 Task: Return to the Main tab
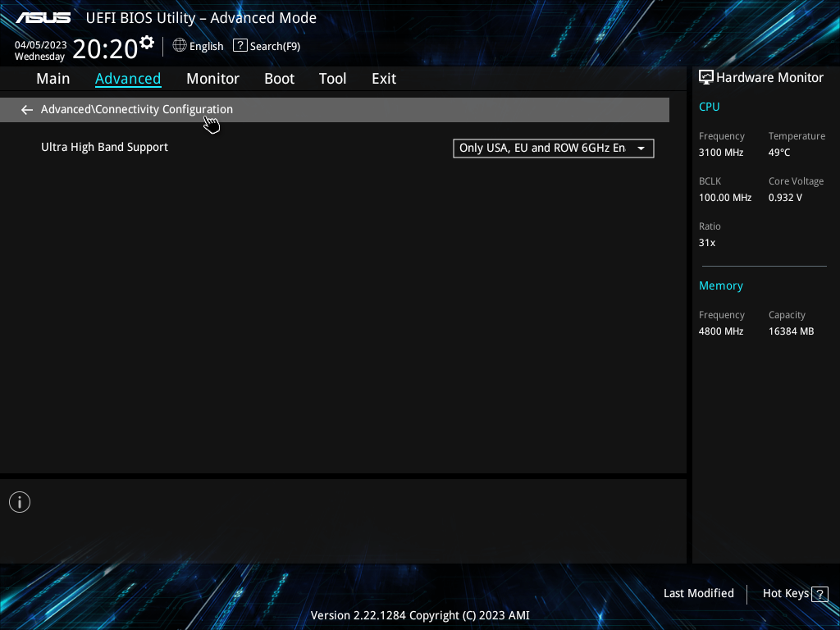point(52,79)
